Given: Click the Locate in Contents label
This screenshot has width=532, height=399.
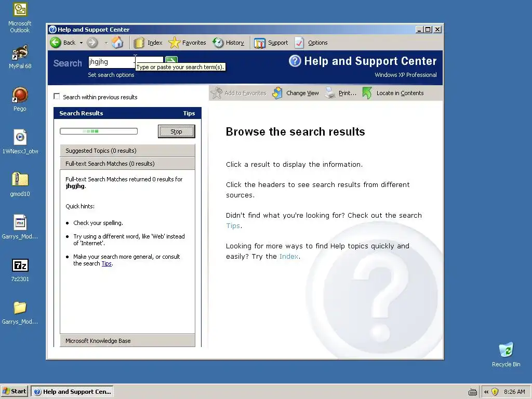Looking at the screenshot, I should [x=400, y=93].
